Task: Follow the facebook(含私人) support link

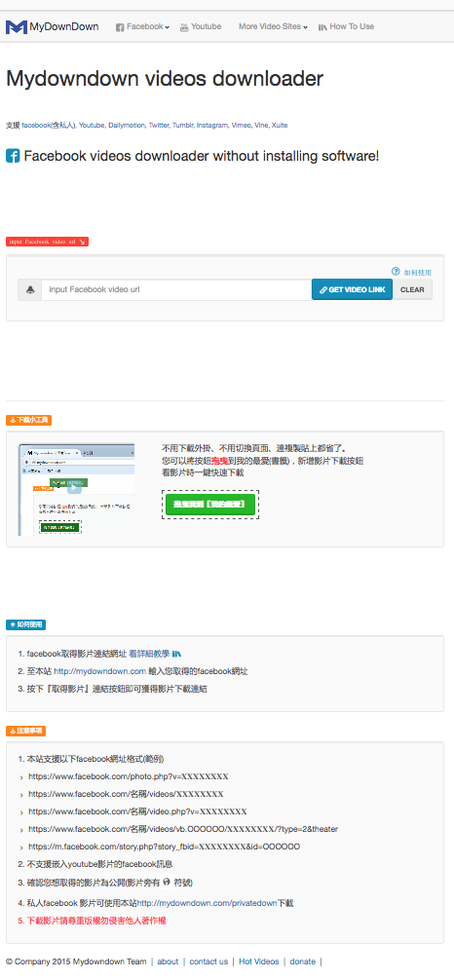Action: (49, 125)
